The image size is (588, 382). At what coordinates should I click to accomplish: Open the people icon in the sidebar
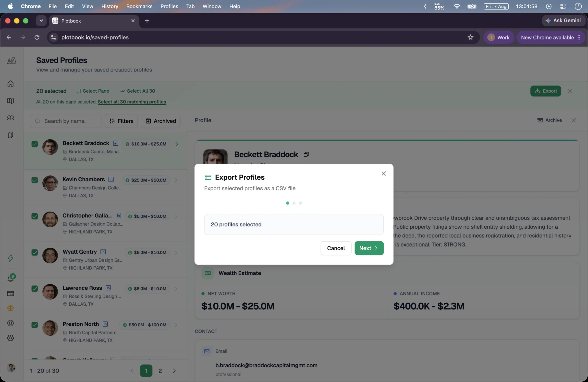click(10, 118)
